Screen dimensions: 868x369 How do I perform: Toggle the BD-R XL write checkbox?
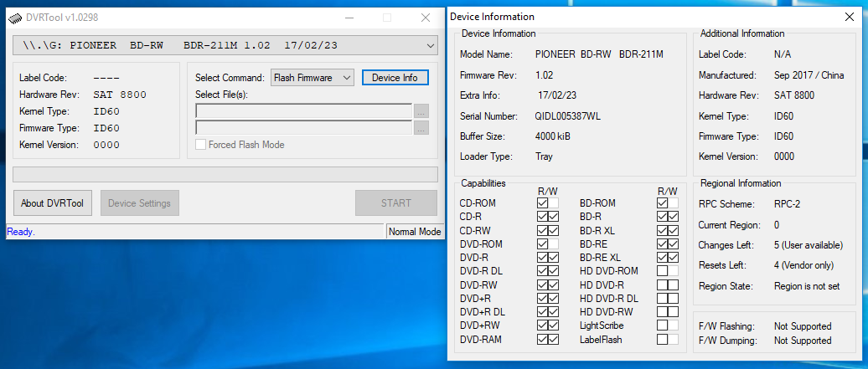click(x=673, y=230)
